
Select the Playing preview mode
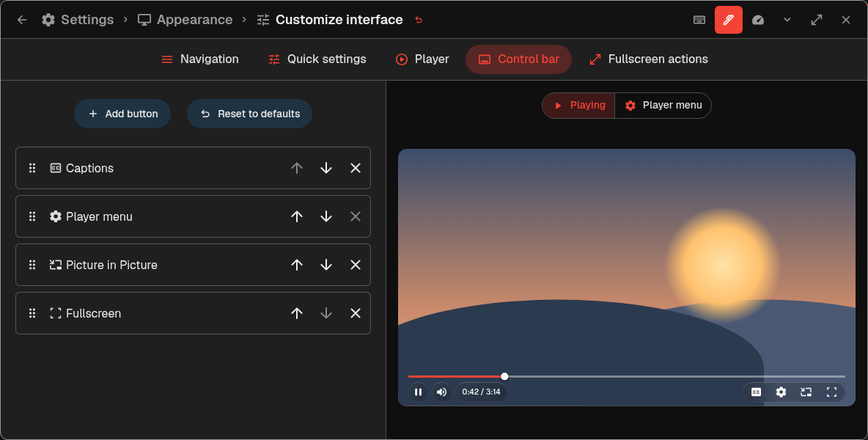(x=578, y=105)
